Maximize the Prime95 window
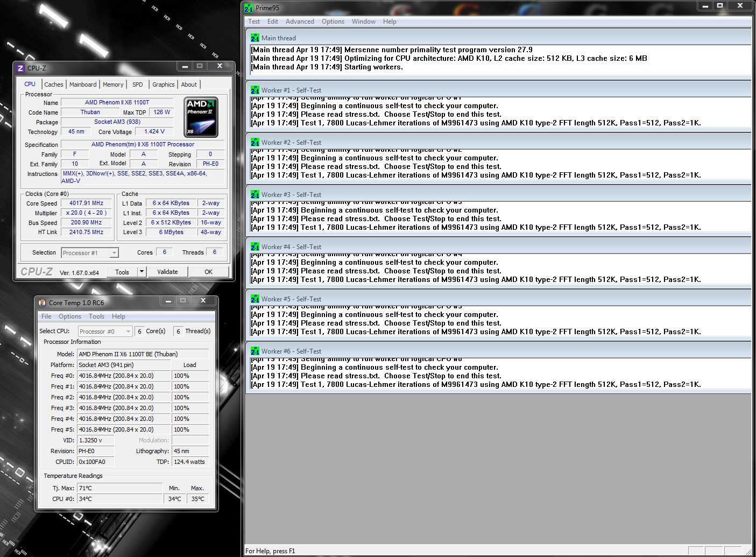This screenshot has height=557, width=756. [720, 5]
